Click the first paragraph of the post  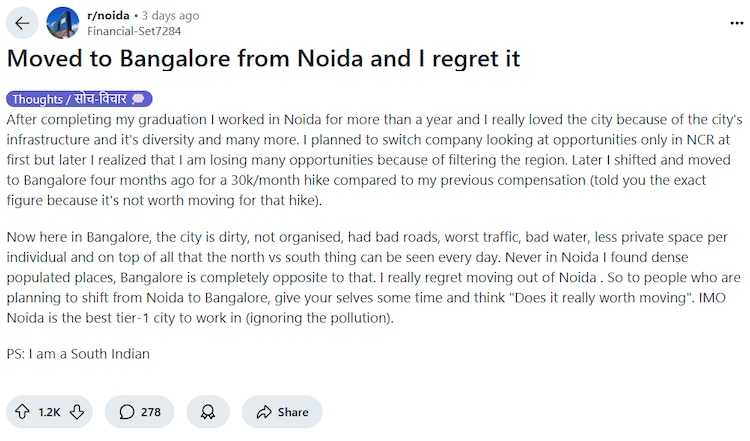pos(372,158)
